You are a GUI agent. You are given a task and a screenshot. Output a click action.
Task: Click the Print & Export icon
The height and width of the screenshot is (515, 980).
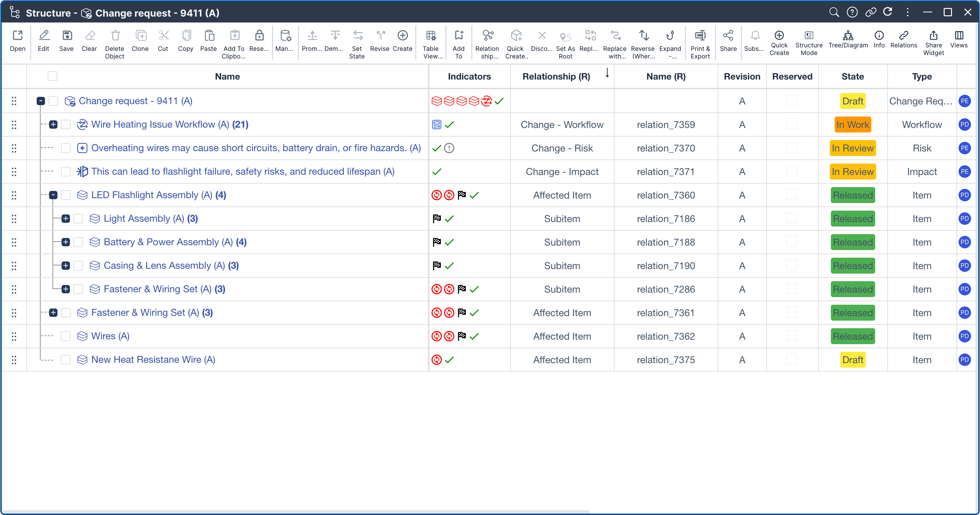[x=700, y=36]
